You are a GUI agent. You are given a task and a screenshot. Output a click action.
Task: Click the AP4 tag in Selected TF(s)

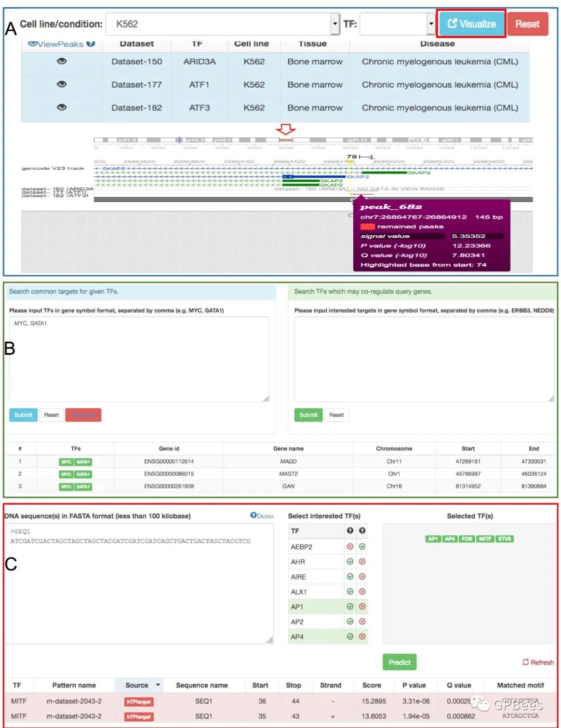[450, 539]
